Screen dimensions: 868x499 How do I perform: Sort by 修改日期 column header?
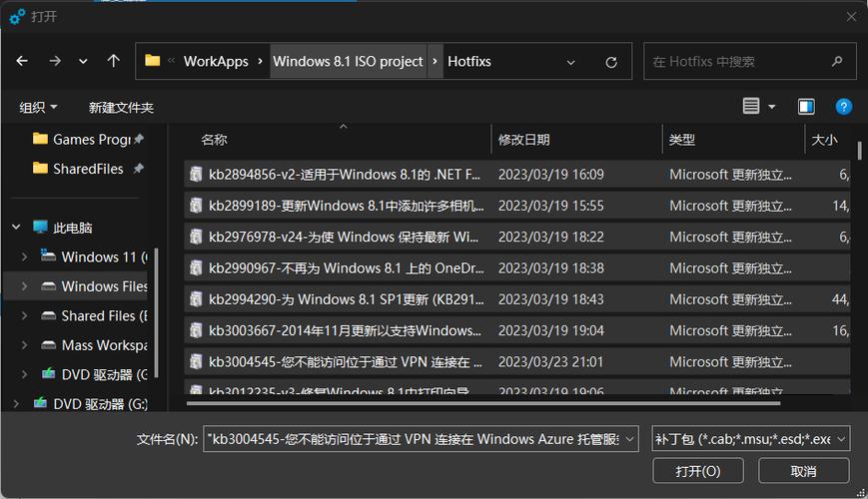pos(523,140)
